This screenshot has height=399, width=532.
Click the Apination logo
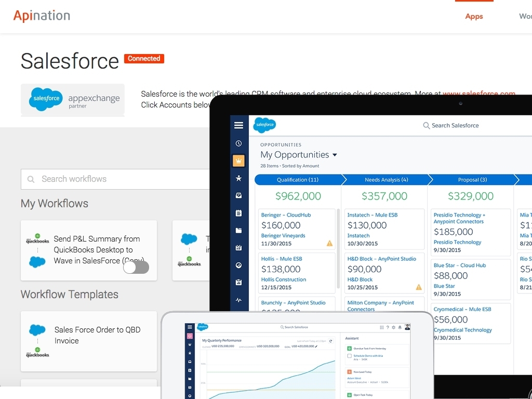(x=42, y=16)
